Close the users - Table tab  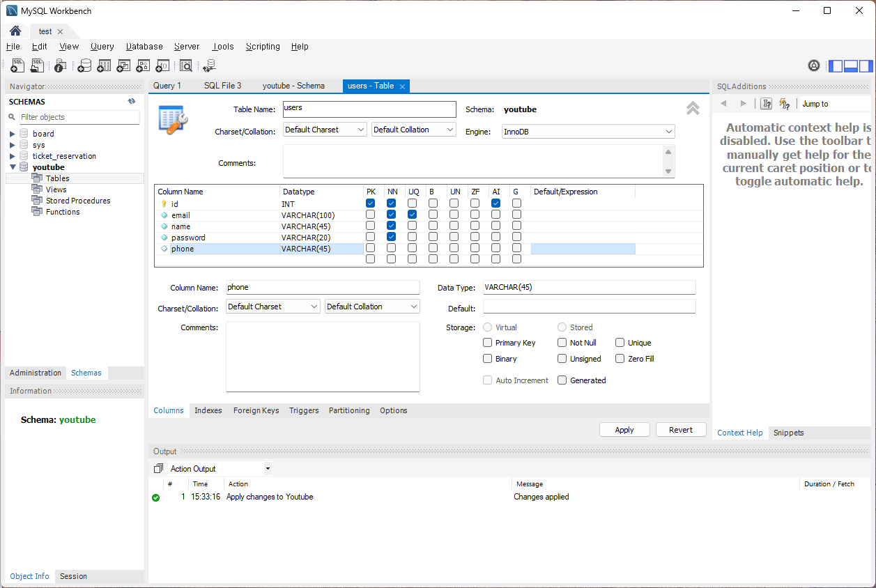pyautogui.click(x=402, y=86)
